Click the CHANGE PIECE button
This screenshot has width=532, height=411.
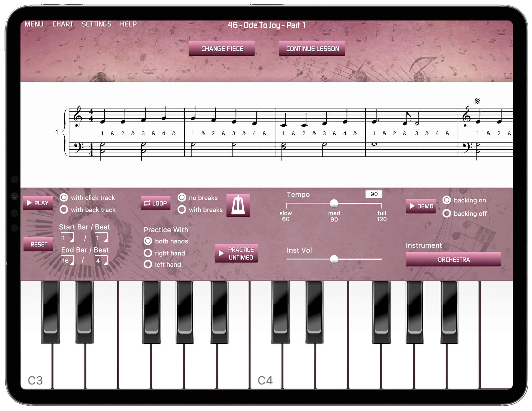click(221, 48)
